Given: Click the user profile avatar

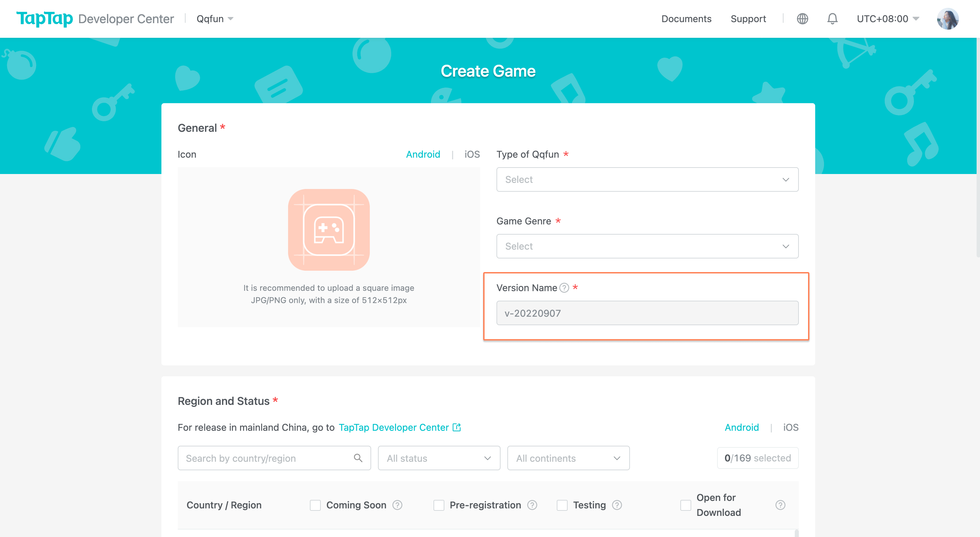Looking at the screenshot, I should (x=947, y=19).
